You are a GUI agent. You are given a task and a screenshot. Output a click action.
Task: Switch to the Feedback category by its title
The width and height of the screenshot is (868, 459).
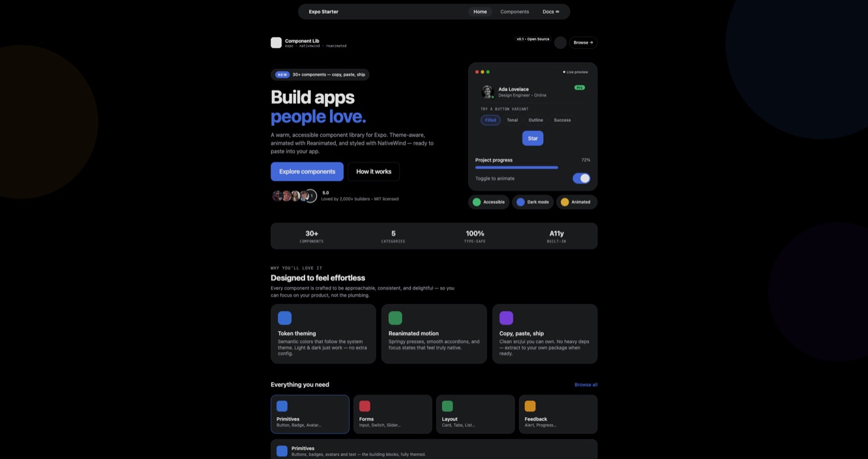pyautogui.click(x=536, y=419)
